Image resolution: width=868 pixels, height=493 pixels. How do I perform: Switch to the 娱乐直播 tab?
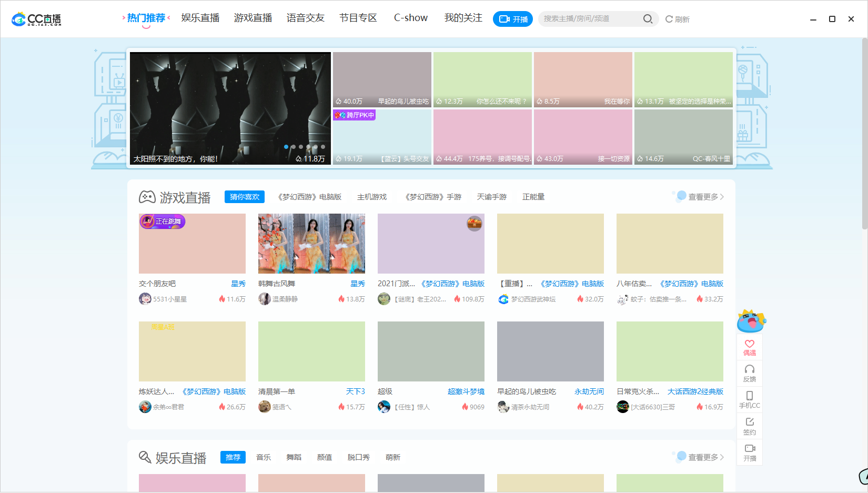coord(200,18)
